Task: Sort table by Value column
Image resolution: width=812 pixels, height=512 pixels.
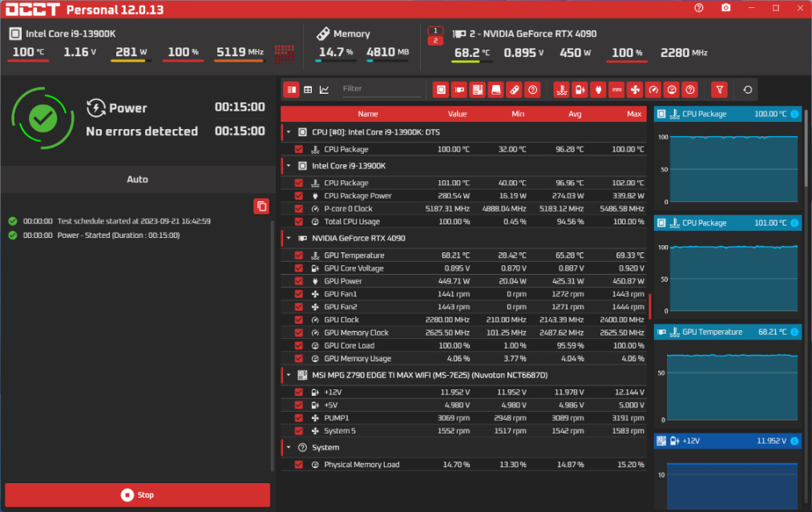Action: coord(457,114)
